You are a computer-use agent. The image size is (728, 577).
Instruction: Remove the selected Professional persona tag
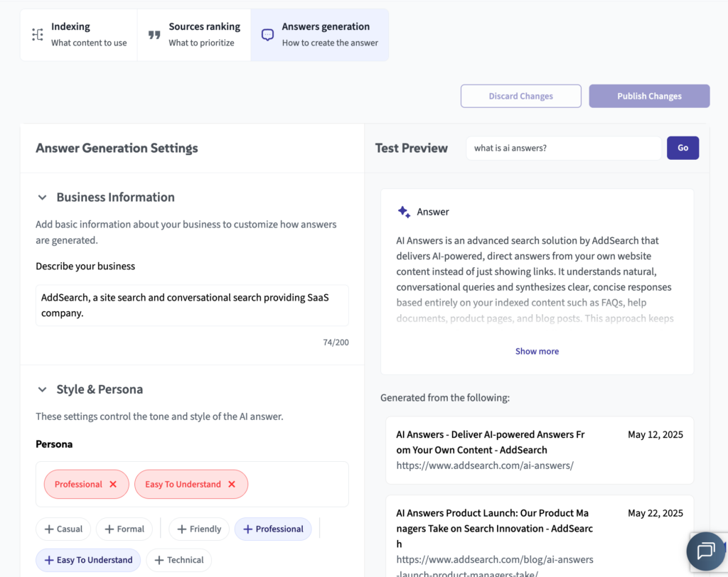(x=113, y=484)
